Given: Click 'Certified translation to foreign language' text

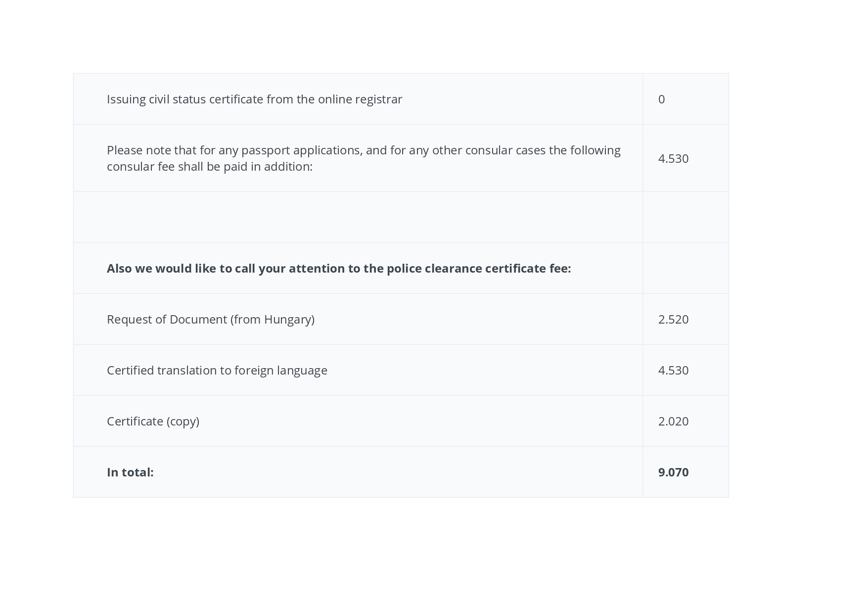Looking at the screenshot, I should pyautogui.click(x=217, y=370).
